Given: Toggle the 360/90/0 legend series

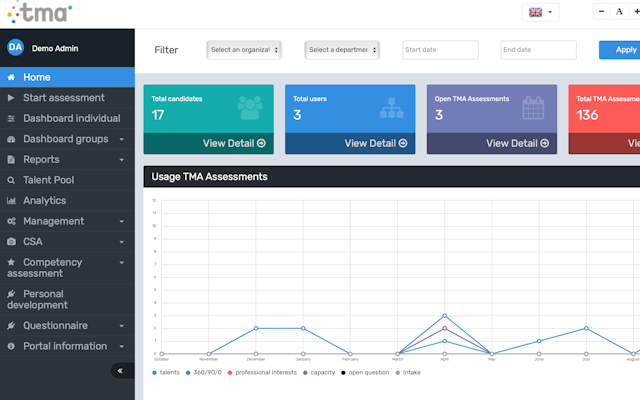Looking at the screenshot, I should tap(209, 372).
